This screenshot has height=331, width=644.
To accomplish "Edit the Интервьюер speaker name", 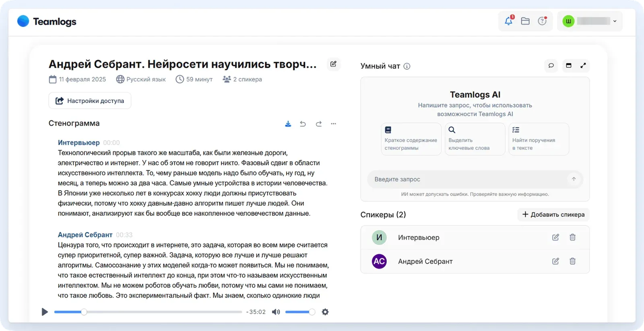I will [x=555, y=237].
